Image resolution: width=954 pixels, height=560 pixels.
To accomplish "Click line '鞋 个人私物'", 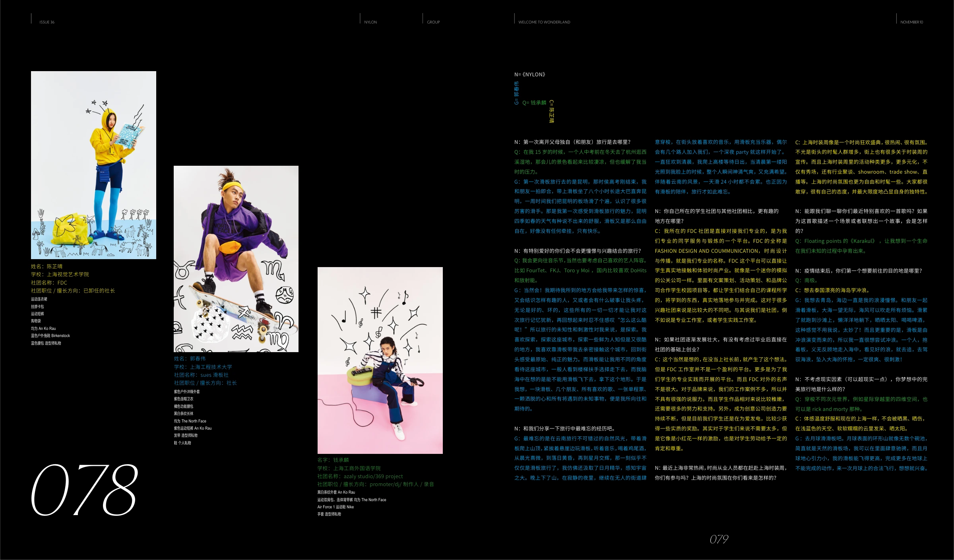I will point(182,443).
